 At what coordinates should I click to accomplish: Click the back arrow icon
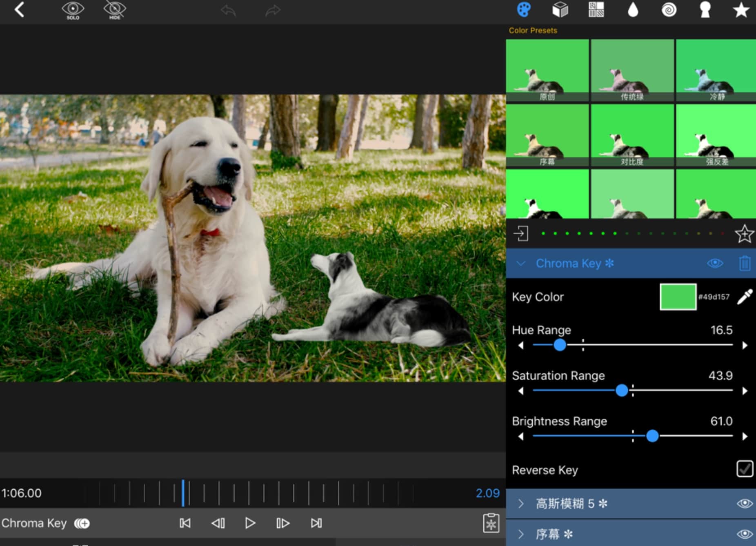pyautogui.click(x=19, y=10)
